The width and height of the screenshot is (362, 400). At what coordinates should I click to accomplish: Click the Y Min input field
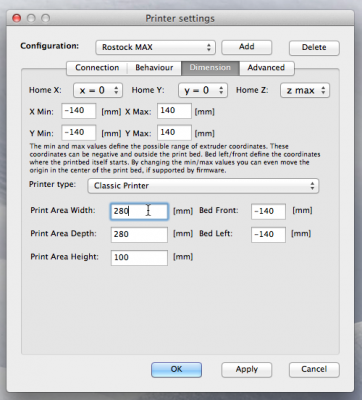pyautogui.click(x=79, y=133)
